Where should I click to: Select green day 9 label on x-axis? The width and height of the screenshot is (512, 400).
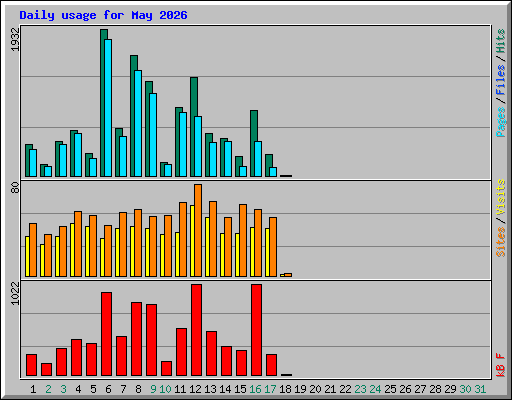tap(153, 389)
